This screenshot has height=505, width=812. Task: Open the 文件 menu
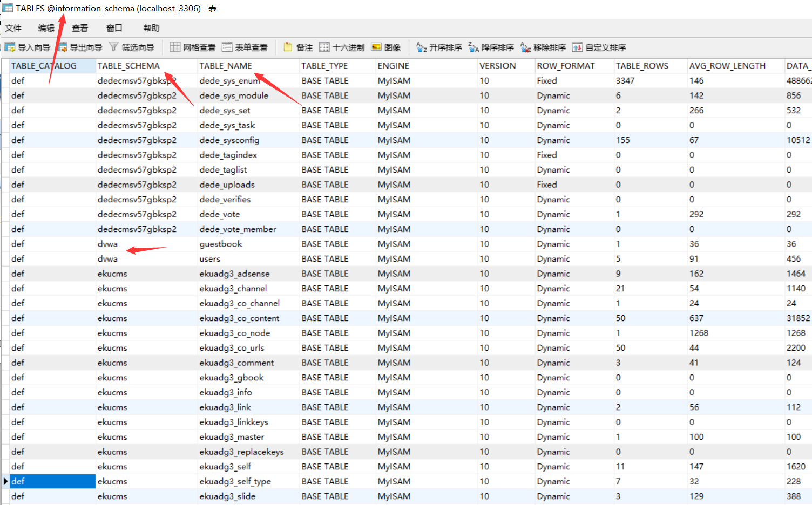pos(13,28)
